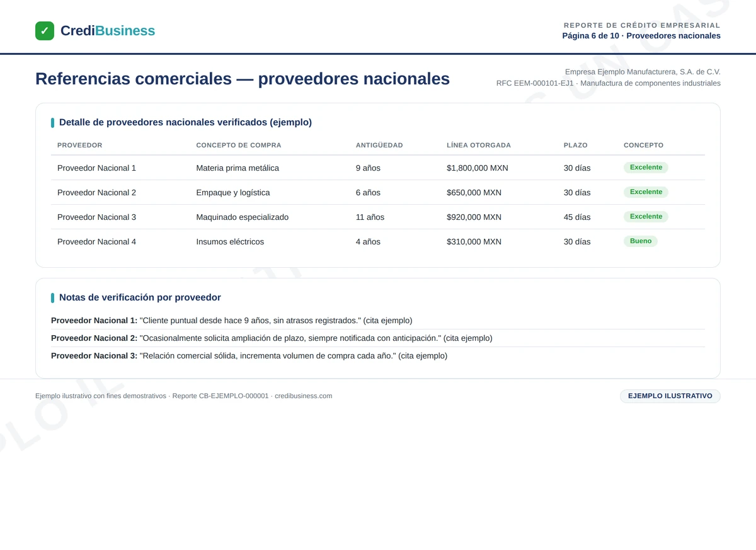Click 'Empaque y logística' cell
The image size is (756, 550).
(x=233, y=193)
